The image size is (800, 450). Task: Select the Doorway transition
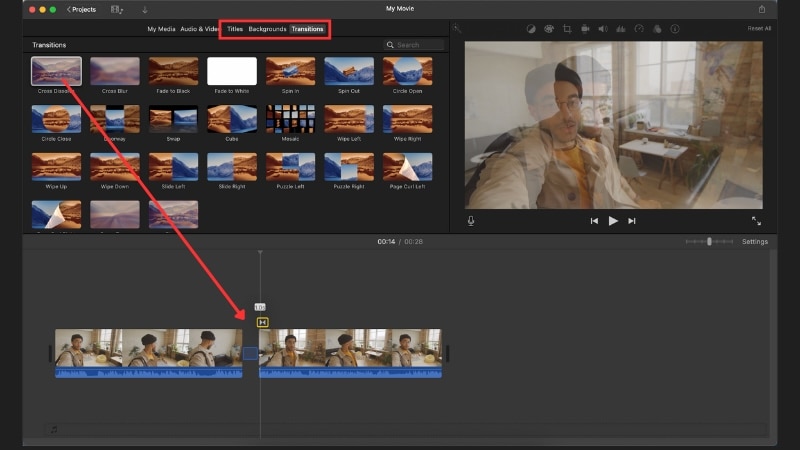coord(115,119)
